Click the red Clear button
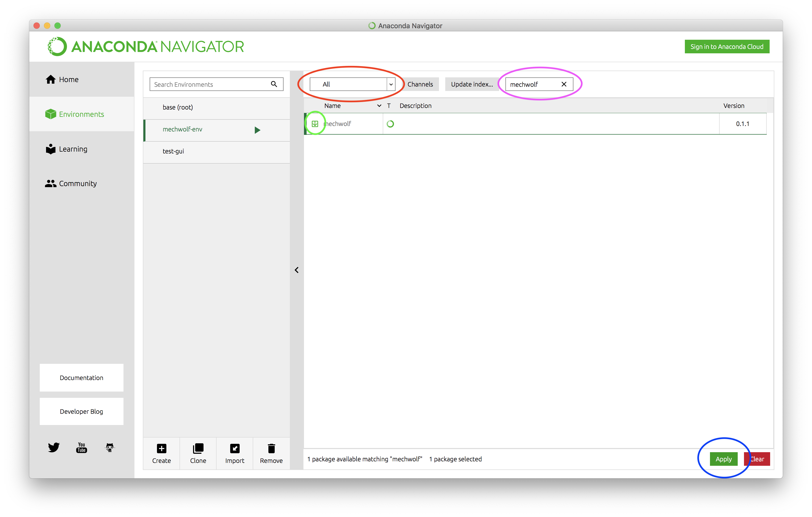 pyautogui.click(x=757, y=459)
